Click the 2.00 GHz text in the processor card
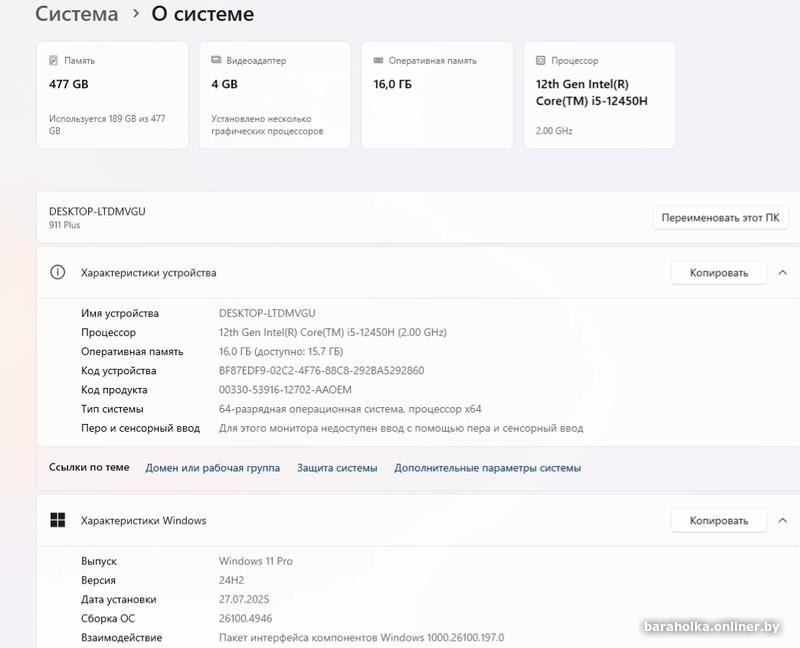Screen dimensions: 800x648 click(x=554, y=131)
